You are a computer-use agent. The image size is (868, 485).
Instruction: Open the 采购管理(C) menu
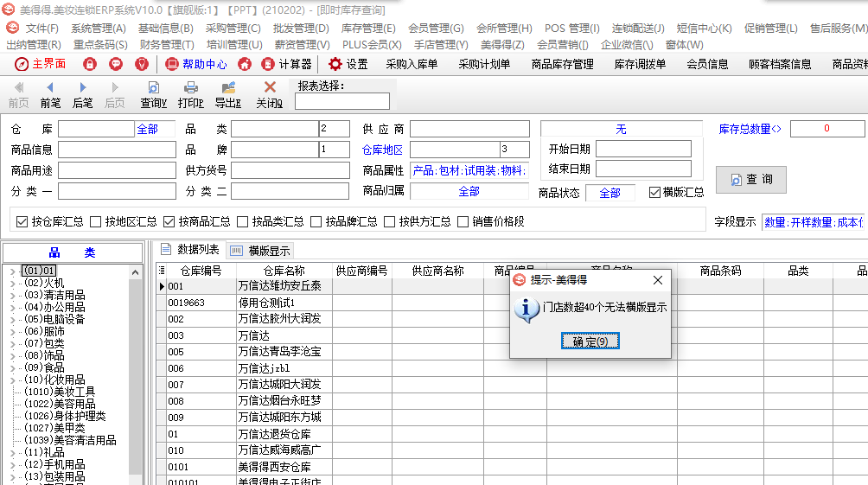(x=233, y=29)
